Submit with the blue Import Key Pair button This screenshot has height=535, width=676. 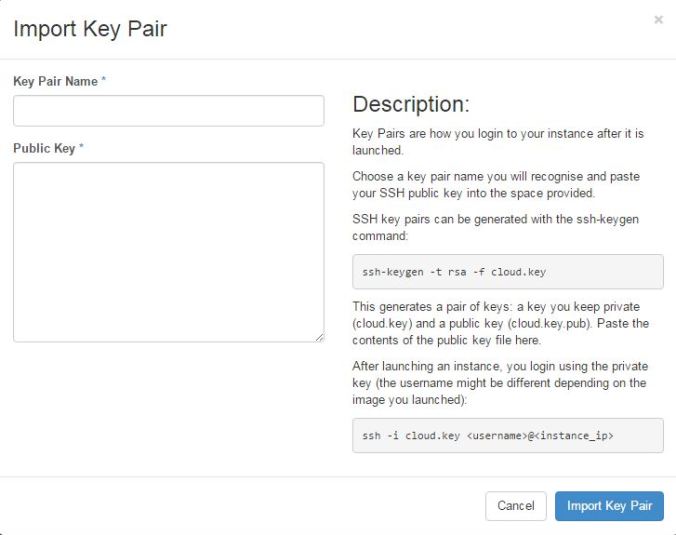coord(609,506)
